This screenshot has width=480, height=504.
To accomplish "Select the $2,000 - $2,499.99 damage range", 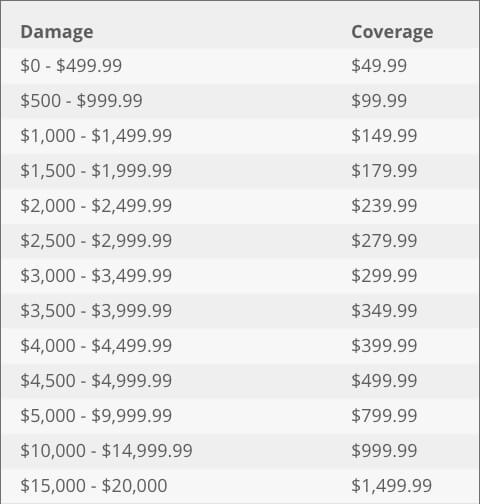I will 96,206.
